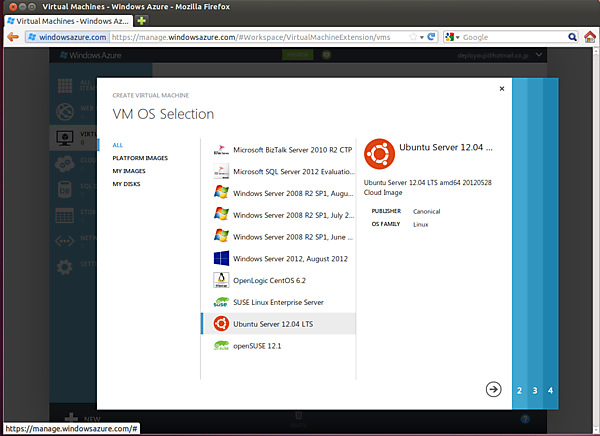Click the Firefox back arrow button
This screenshot has height=436, width=600.
13,37
